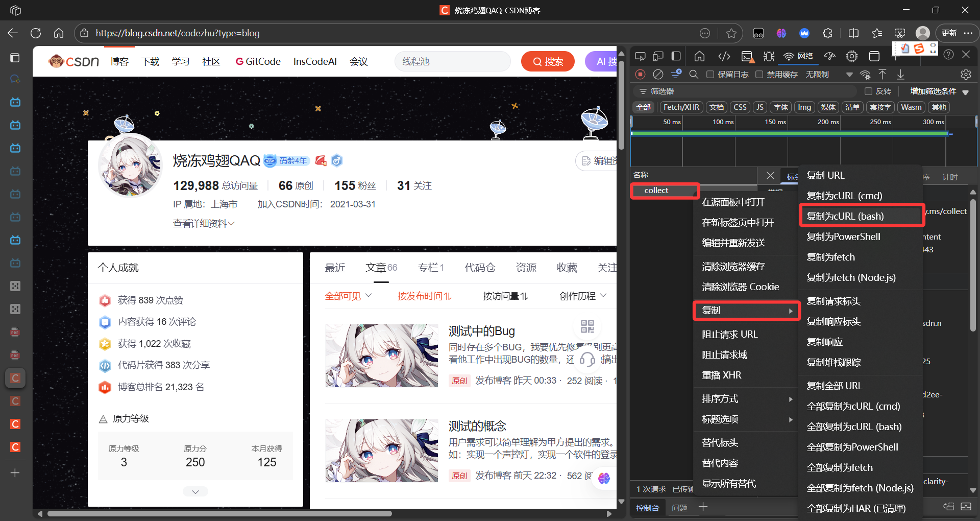Screen dimensions: 980x521
Task: Toggle the CSS filter chip
Action: (x=740, y=107)
